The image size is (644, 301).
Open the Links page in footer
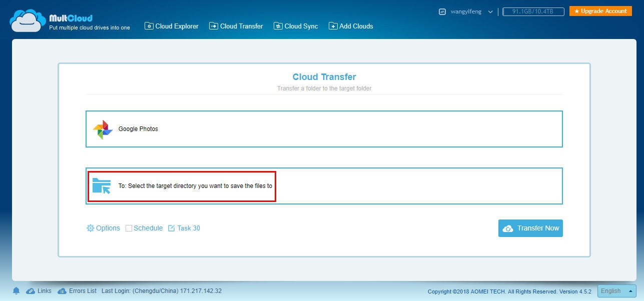click(44, 290)
